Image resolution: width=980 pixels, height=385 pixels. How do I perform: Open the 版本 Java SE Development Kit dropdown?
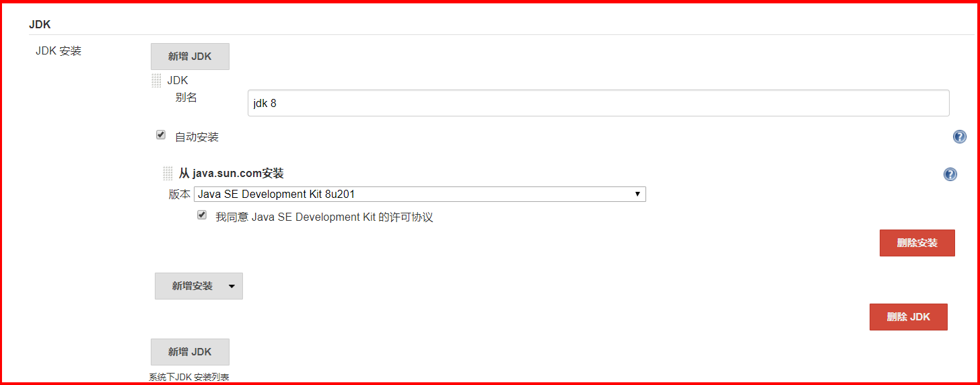[x=419, y=195]
